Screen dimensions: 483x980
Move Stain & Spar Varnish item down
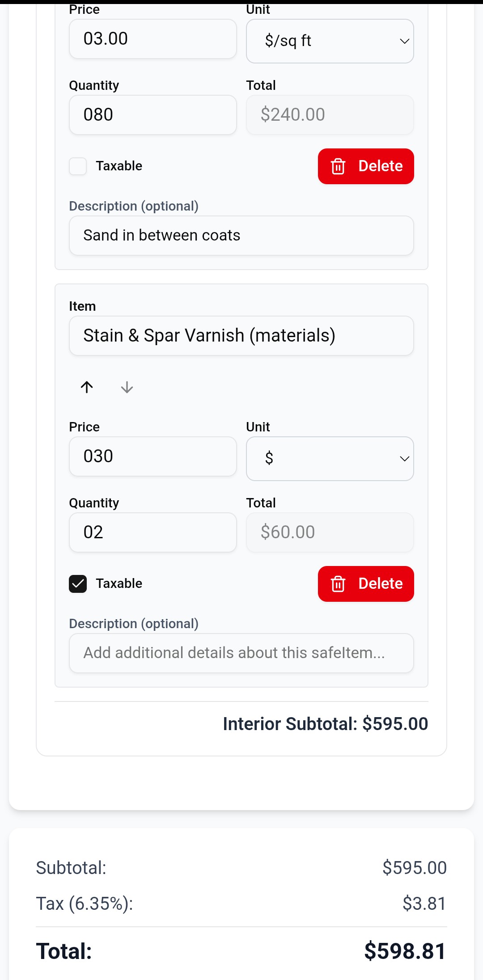click(x=127, y=388)
